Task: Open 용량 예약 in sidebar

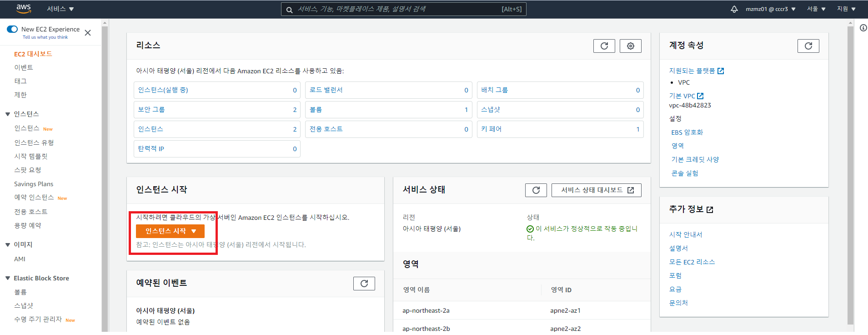Action: coord(28,226)
